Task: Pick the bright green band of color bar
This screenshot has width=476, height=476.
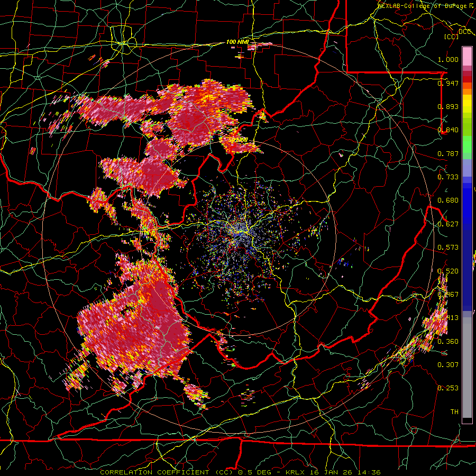Action: click(467, 144)
